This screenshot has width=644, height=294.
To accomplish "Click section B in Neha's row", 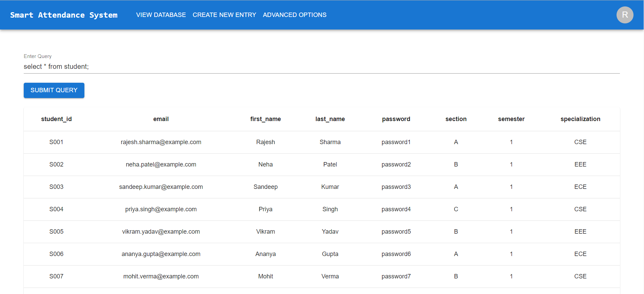I will [456, 164].
